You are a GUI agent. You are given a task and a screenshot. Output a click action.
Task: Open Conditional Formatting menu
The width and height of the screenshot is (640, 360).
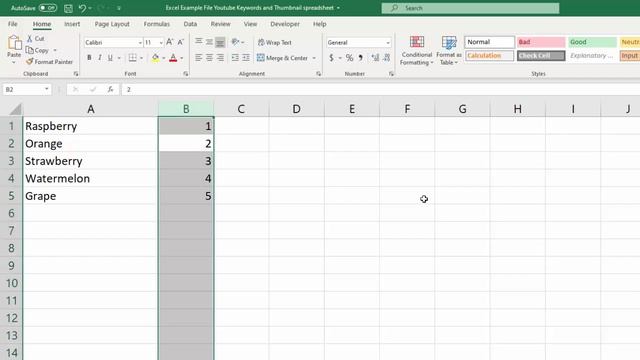point(416,50)
